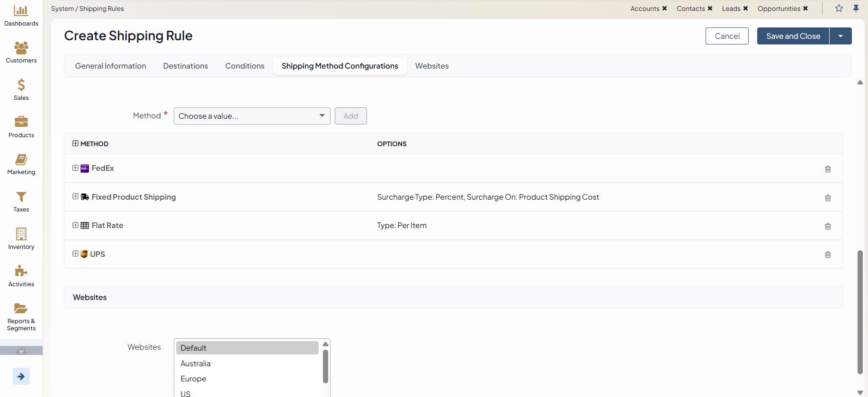Screen dimensions: 868x397
Task: Delete the FedEx method row
Action: 828,169
